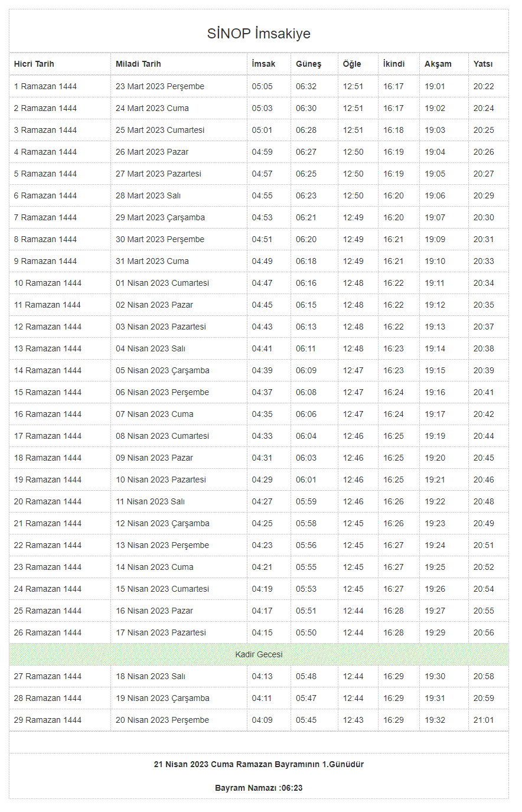Screen dimensions: 522x812
Task: Click the 05:05 İmsak time
Action: pos(262,86)
